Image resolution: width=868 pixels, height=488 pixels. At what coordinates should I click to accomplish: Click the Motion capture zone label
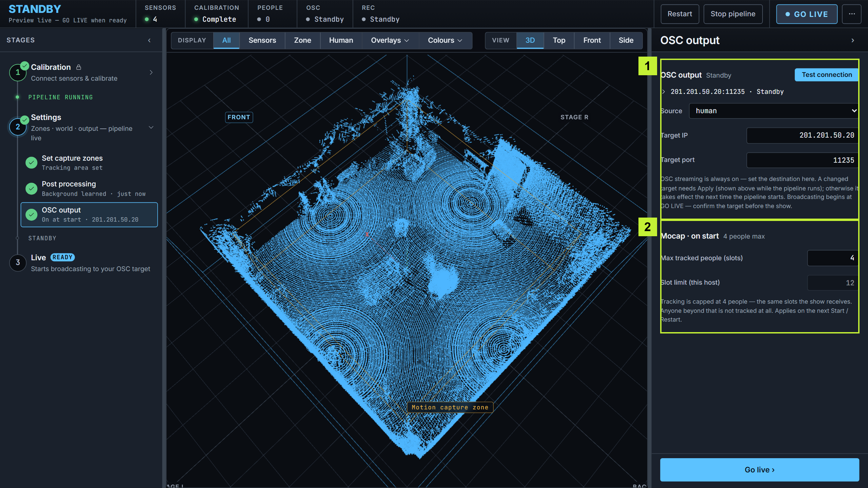pos(450,407)
